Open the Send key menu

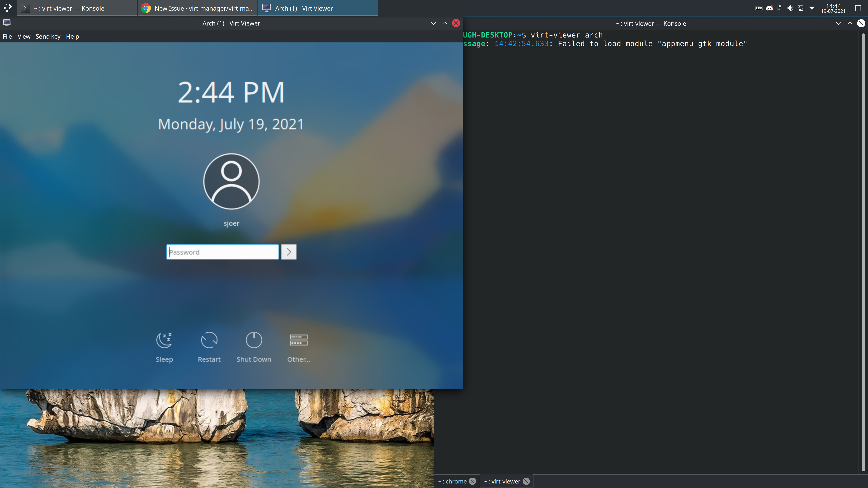[48, 36]
